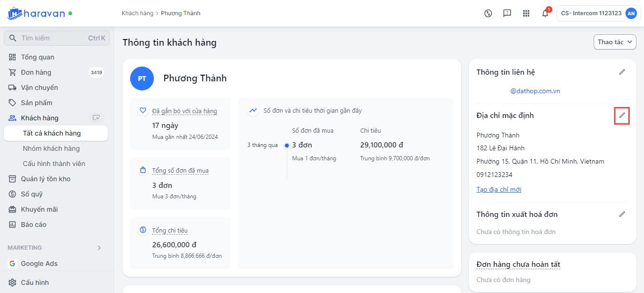This screenshot has width=644, height=293.
Task: Open the apps grid icon
Action: [x=526, y=13]
